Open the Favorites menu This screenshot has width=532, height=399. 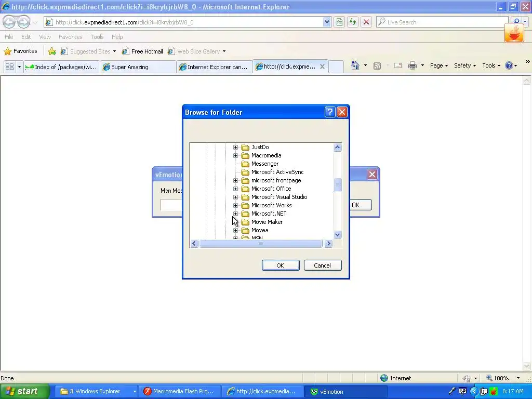pyautogui.click(x=70, y=37)
